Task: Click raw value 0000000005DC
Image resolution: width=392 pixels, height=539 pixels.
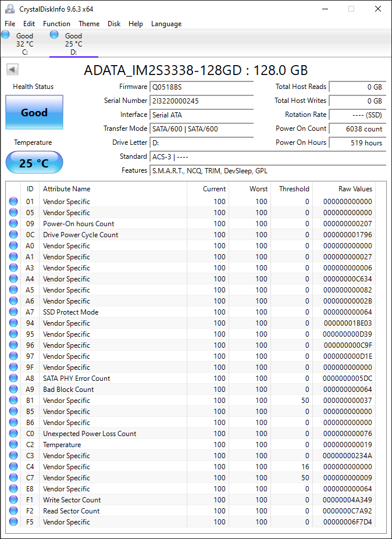Action: click(x=348, y=378)
